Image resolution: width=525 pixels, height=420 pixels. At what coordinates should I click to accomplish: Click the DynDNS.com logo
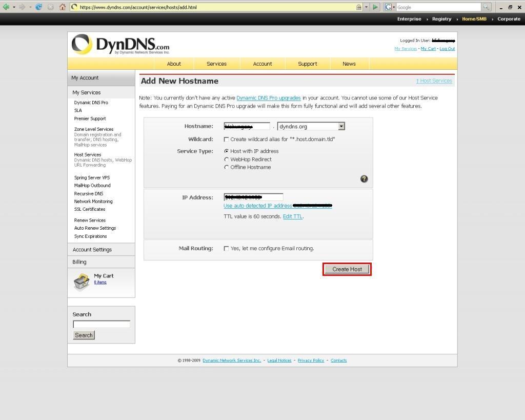[120, 44]
